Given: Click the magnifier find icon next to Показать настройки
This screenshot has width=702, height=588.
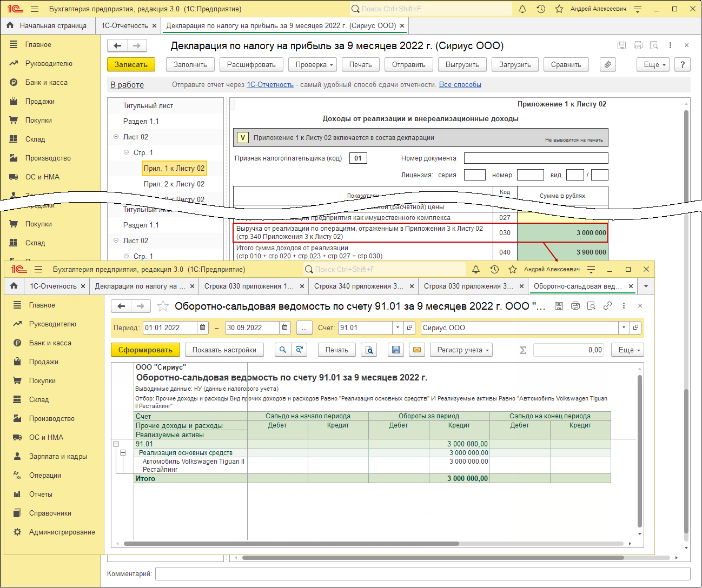Looking at the screenshot, I should click(x=283, y=350).
